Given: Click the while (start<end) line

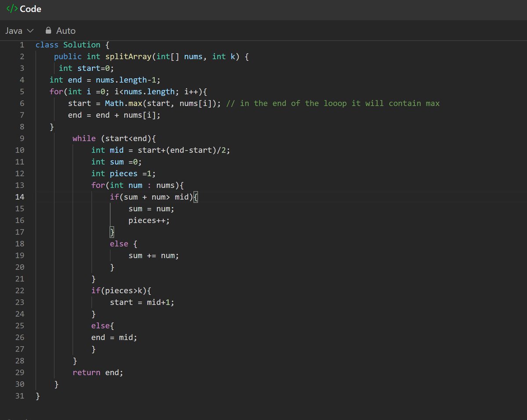Looking at the screenshot, I should 115,138.
